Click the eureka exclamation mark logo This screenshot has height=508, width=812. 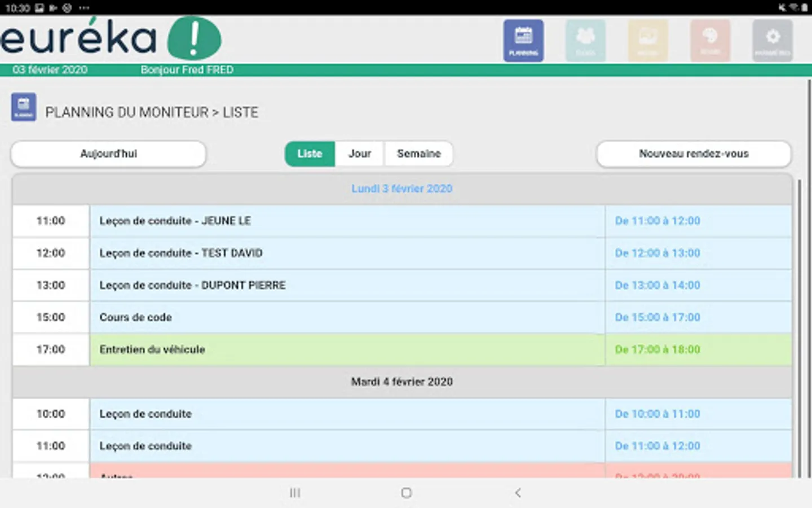point(195,38)
